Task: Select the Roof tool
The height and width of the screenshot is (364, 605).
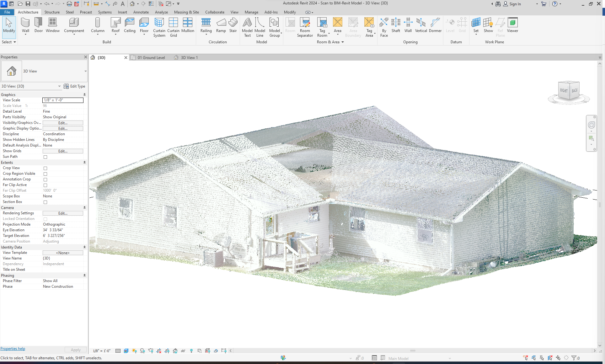Action: coord(115,25)
